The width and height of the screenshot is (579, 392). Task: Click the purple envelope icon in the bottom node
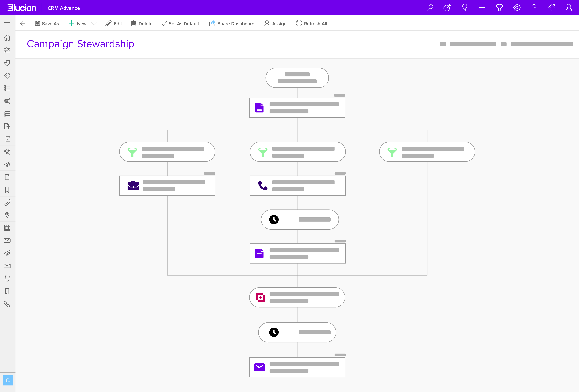259,367
